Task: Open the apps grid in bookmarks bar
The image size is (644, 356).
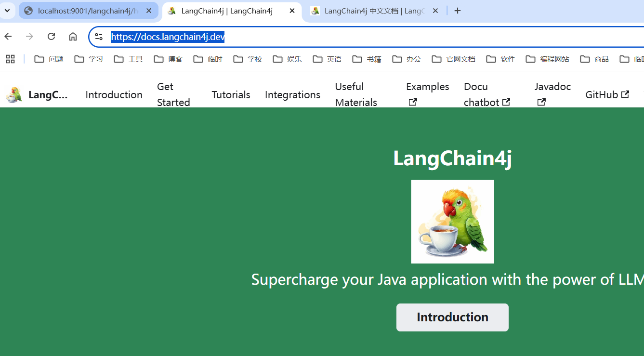Action: click(x=10, y=59)
